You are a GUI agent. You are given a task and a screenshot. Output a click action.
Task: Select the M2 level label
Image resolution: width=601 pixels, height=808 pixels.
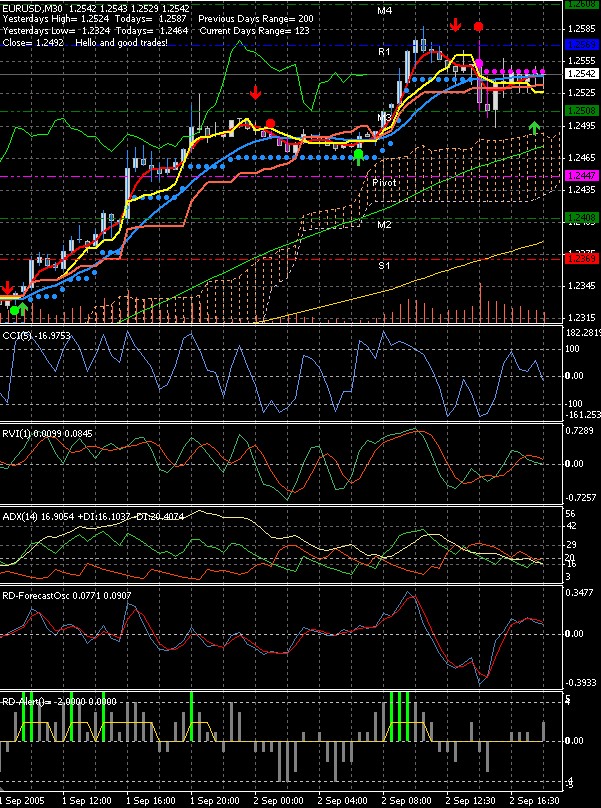pos(385,225)
